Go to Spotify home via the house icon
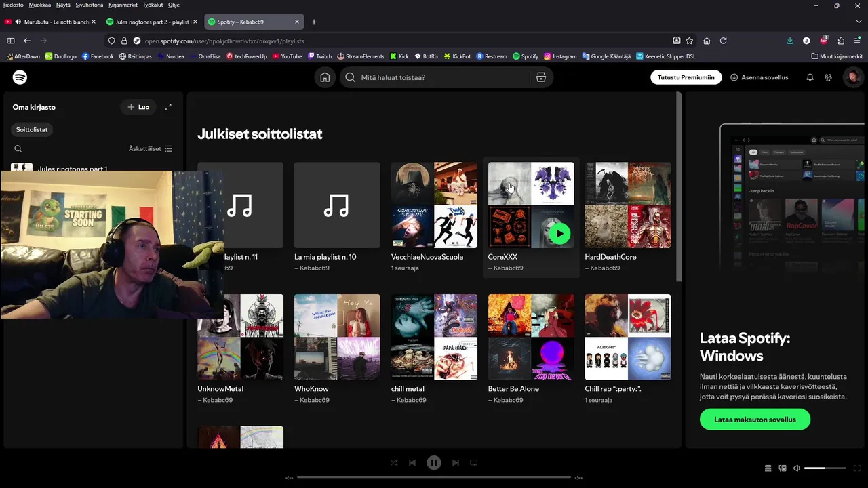The image size is (868, 488). tap(325, 77)
